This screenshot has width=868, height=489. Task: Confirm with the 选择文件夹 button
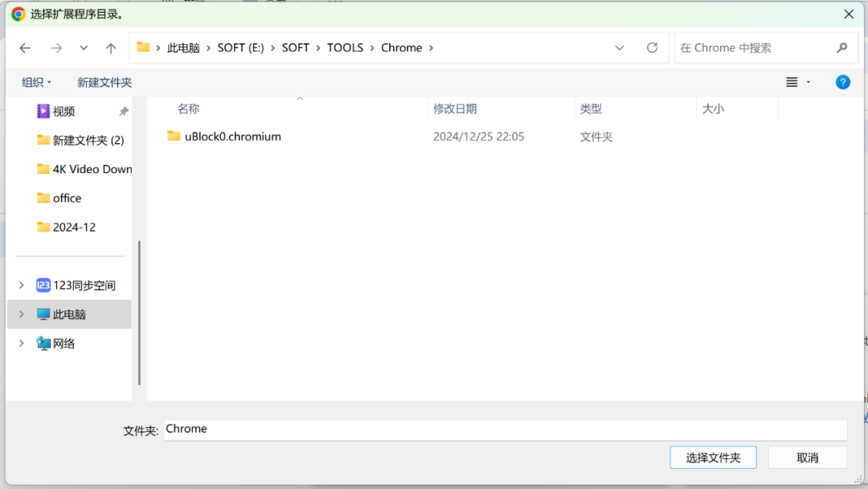click(713, 458)
